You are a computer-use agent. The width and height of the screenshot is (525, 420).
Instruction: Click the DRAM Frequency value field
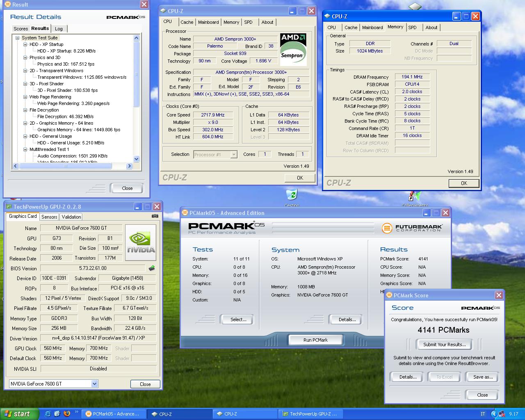click(412, 77)
